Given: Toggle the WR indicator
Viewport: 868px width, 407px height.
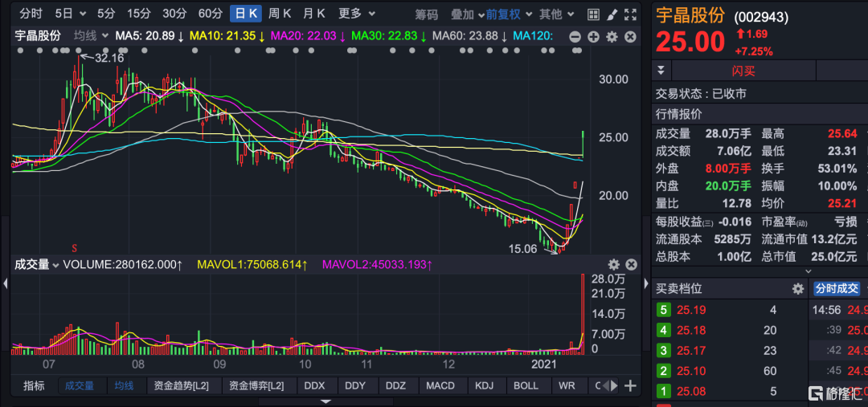Looking at the screenshot, I should (567, 385).
